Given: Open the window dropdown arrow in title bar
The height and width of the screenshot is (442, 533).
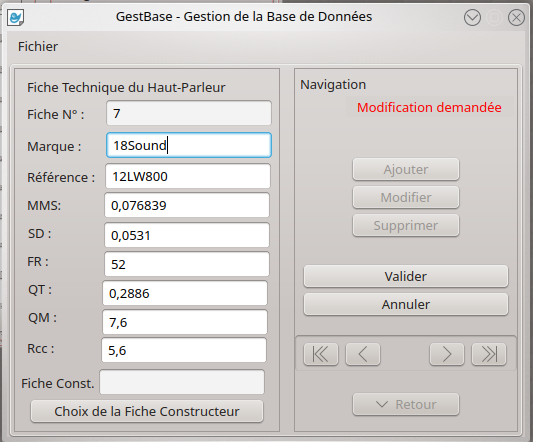Looking at the screenshot, I should [x=472, y=17].
